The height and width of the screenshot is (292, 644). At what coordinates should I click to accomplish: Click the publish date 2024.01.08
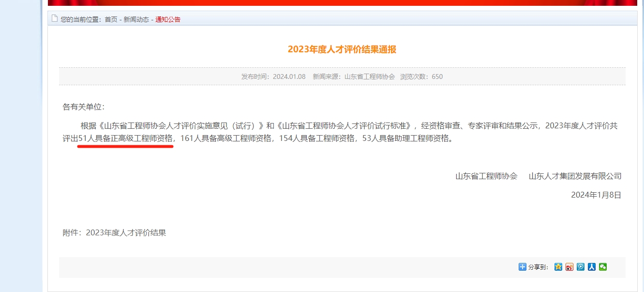[x=289, y=77]
